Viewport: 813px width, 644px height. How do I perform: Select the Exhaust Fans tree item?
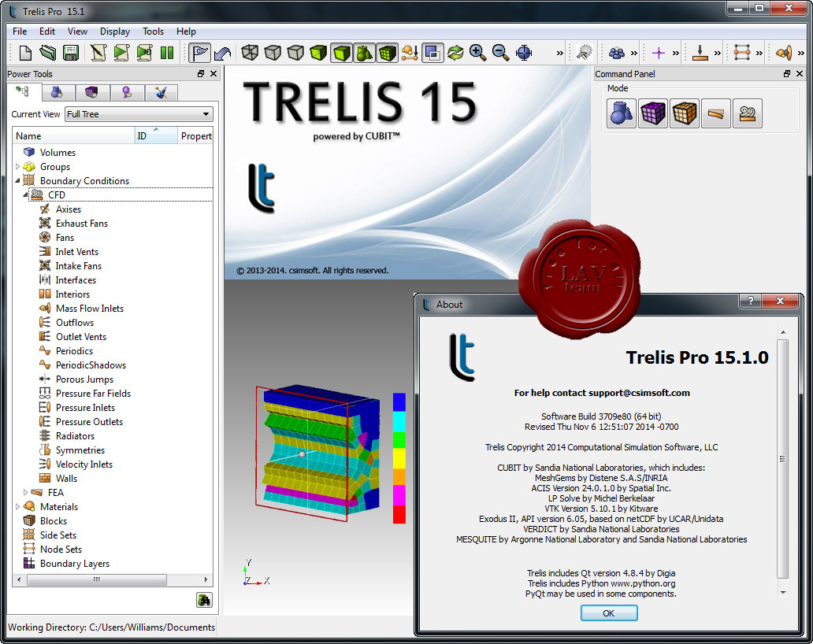[x=82, y=224]
